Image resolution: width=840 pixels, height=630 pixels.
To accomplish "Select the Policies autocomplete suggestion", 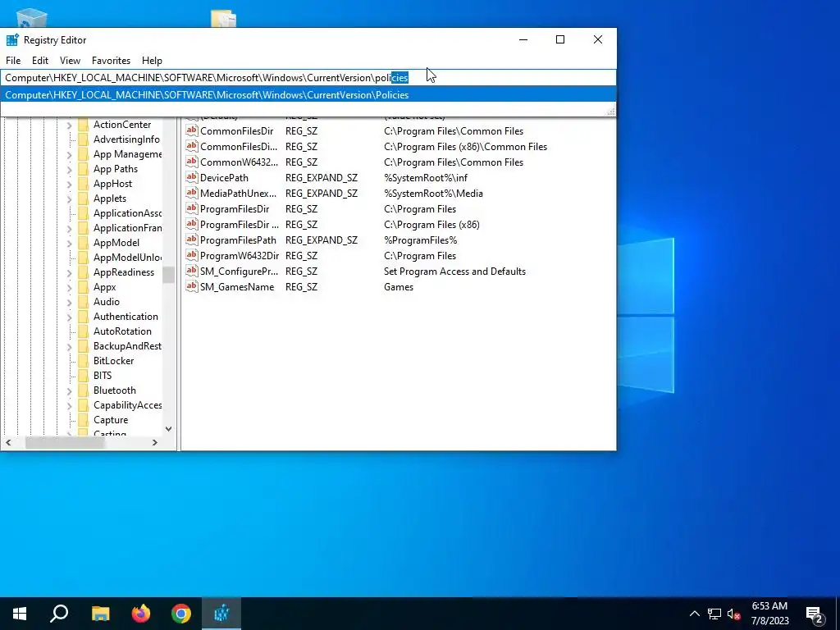I will pos(308,95).
